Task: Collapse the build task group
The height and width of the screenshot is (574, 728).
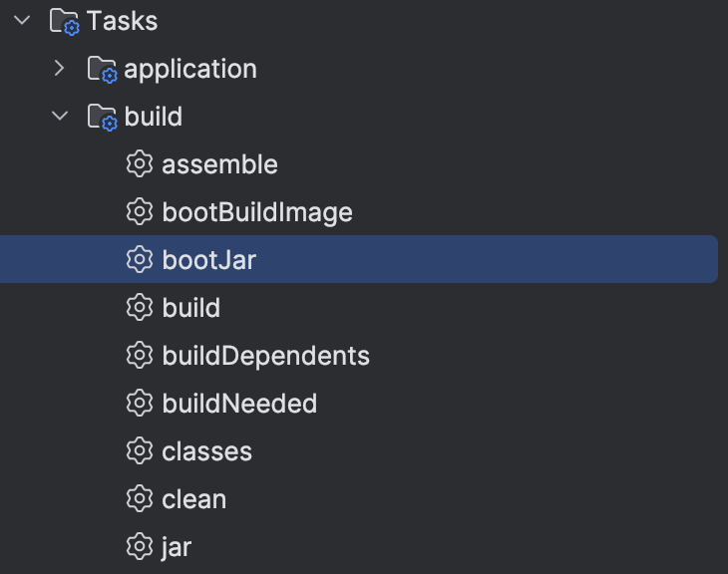Action: [60, 116]
